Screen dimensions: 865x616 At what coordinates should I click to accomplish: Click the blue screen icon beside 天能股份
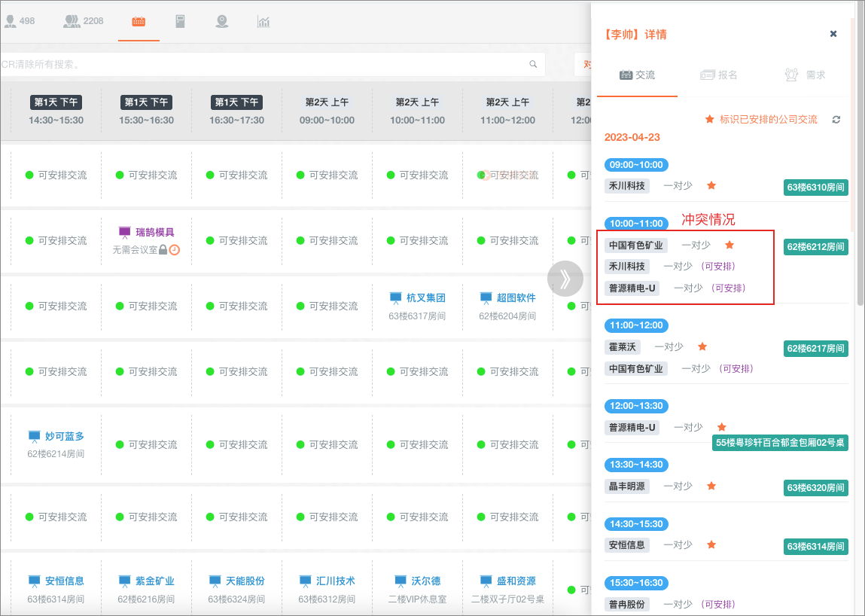click(215, 581)
